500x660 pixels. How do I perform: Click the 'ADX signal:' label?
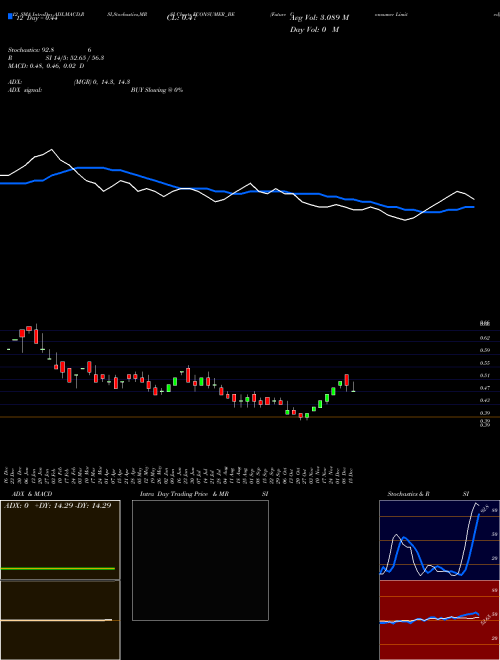[24, 90]
